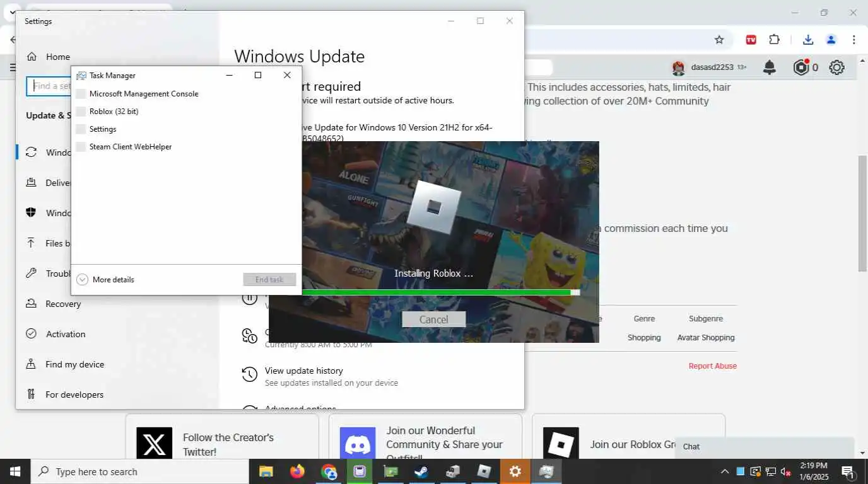Click the Subgenre column label

pyautogui.click(x=706, y=319)
